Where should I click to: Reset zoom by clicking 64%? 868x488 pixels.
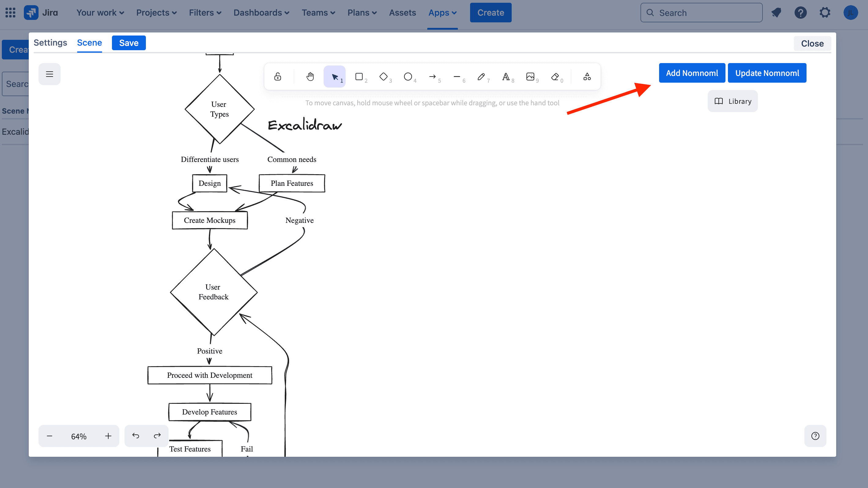coord(79,436)
